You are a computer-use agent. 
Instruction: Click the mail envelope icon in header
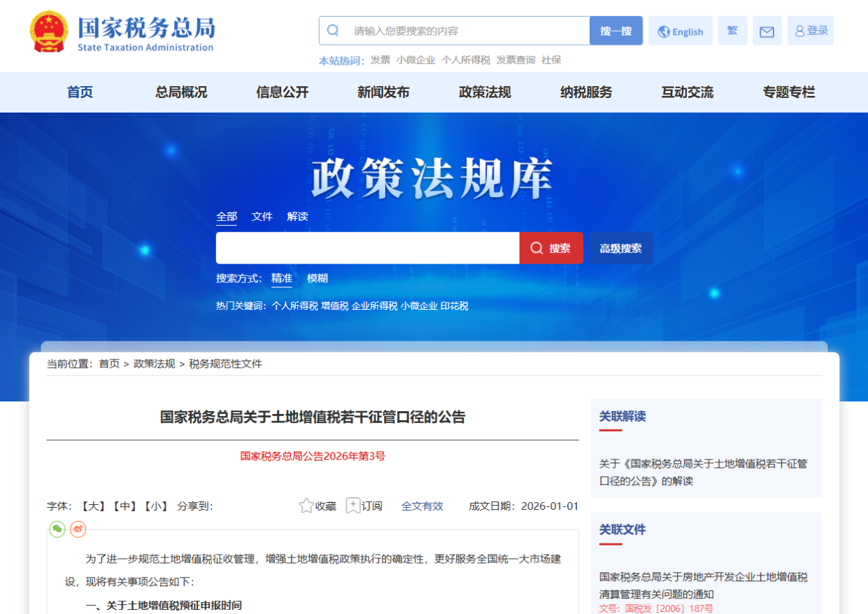point(767,31)
